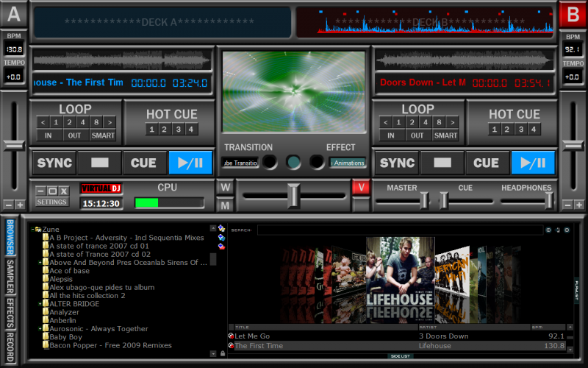Screen dimensions: 588x368
Task: Open the Cube Transition selector
Action: click(x=240, y=163)
